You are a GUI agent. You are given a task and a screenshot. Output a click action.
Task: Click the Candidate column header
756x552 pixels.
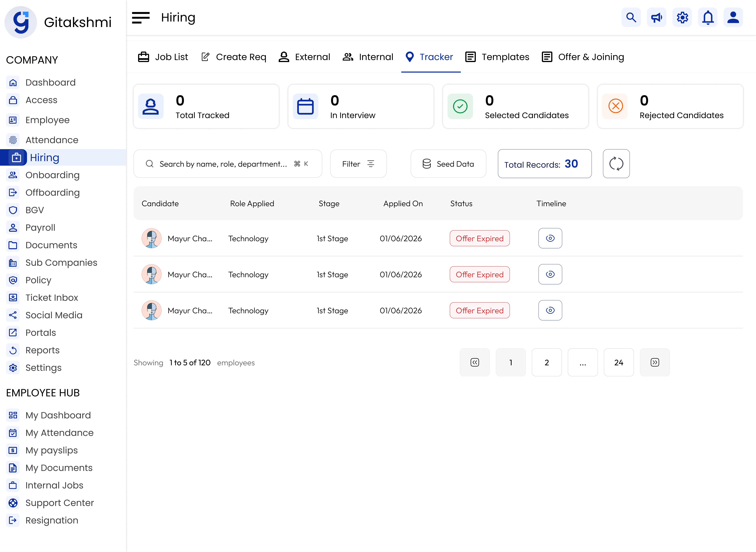tap(160, 203)
